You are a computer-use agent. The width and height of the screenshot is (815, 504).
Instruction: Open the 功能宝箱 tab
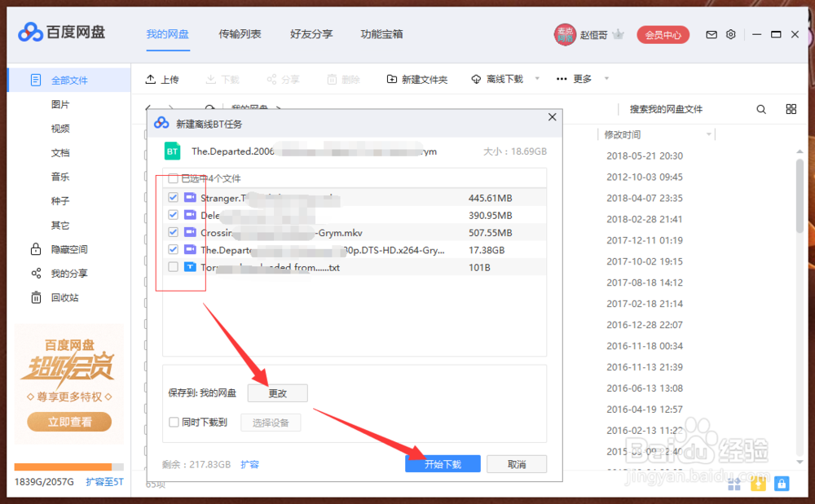coord(381,34)
